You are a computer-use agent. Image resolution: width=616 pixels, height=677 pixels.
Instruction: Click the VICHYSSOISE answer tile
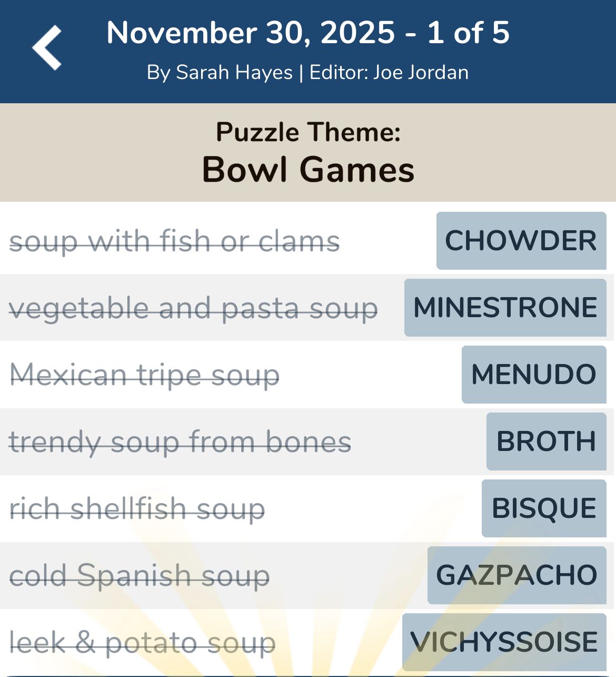coord(504,642)
